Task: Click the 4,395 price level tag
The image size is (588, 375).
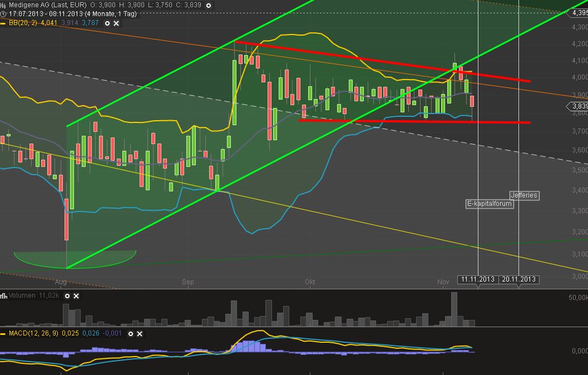Action: [578, 13]
